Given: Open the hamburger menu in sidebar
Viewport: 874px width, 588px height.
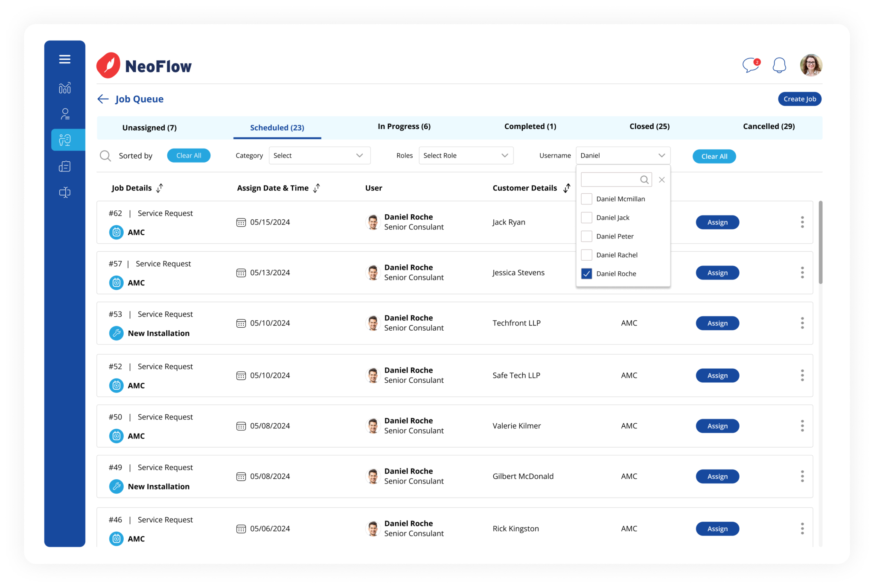Looking at the screenshot, I should coord(65,59).
